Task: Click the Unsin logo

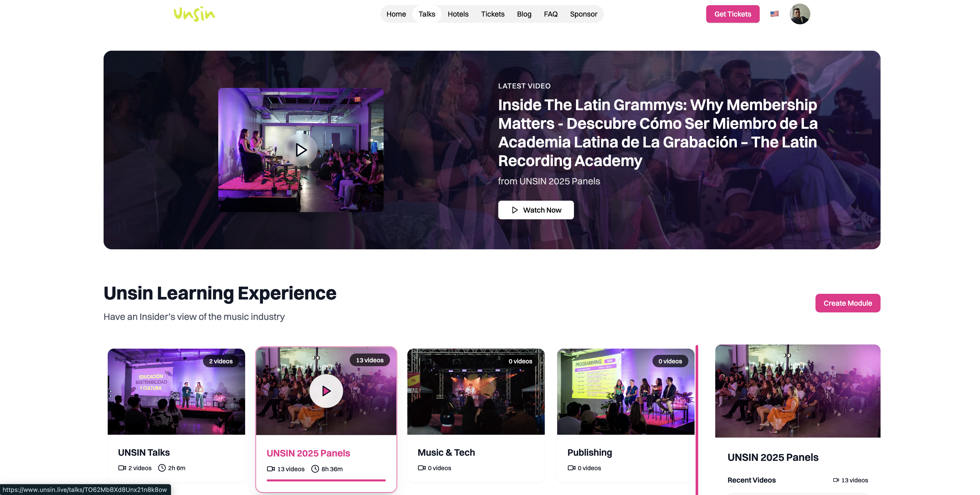Action: pos(195,14)
